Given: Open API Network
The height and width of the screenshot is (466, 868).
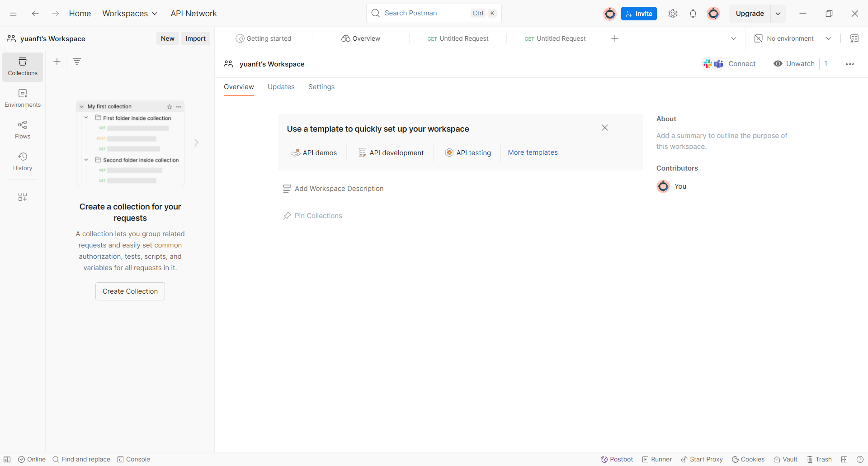Looking at the screenshot, I should point(193,14).
